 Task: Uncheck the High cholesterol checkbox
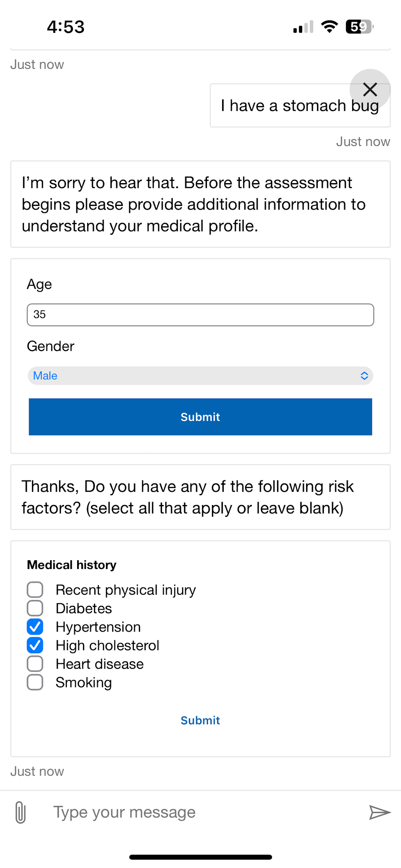pos(35,645)
